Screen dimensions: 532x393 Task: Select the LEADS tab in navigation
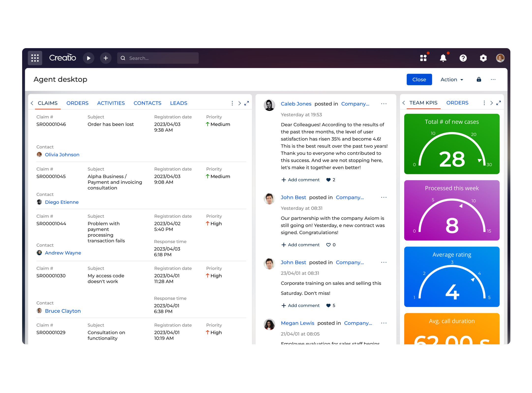[x=178, y=103]
